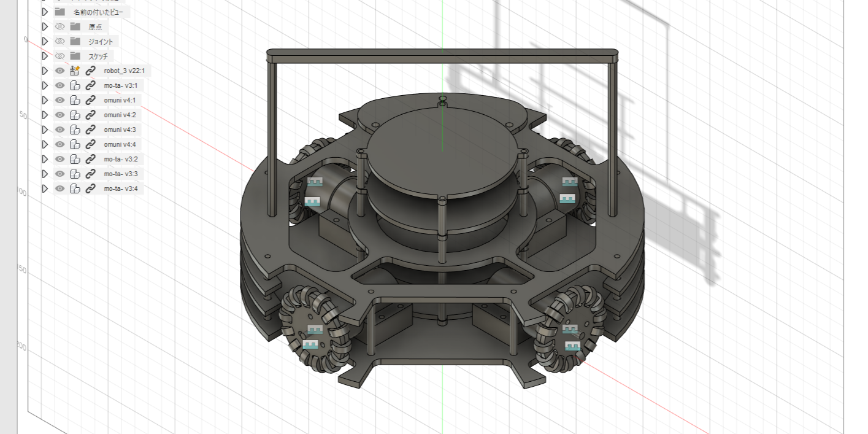Click the component icon for omuni v4:3
This screenshot has height=434, width=868.
(x=75, y=130)
